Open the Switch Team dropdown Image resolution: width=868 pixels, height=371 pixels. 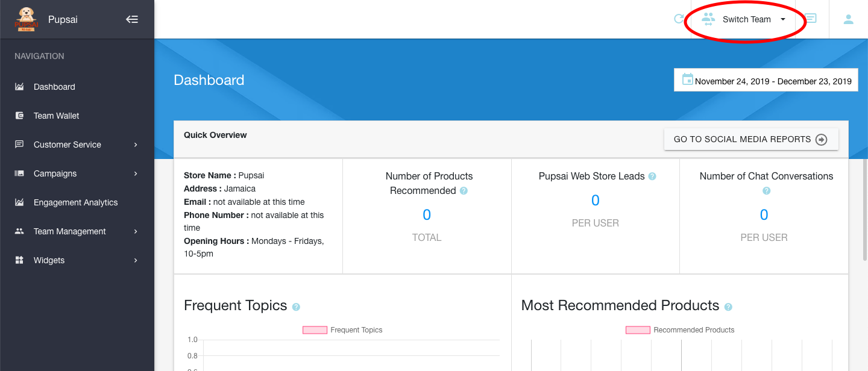coord(745,19)
